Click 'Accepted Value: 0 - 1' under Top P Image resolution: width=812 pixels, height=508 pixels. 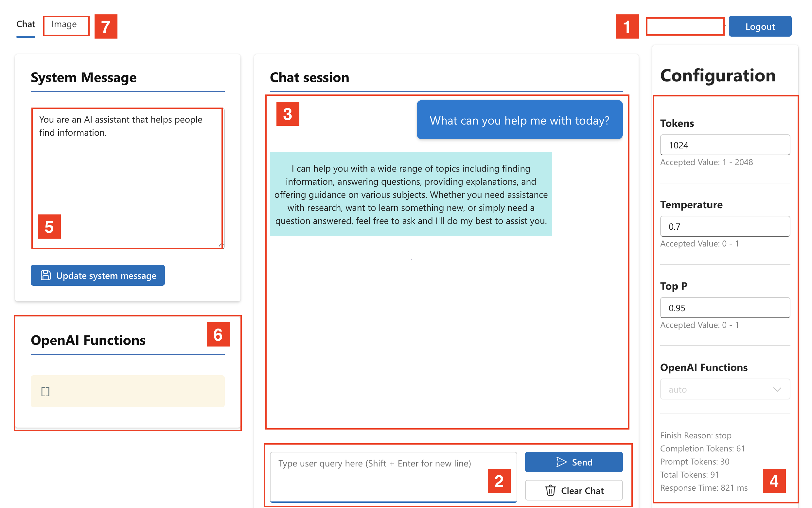[699, 325]
